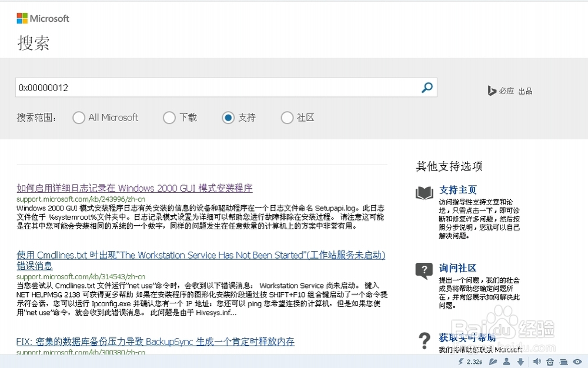Open the 询问社区 link
The image size is (588, 368).
pyautogui.click(x=458, y=268)
